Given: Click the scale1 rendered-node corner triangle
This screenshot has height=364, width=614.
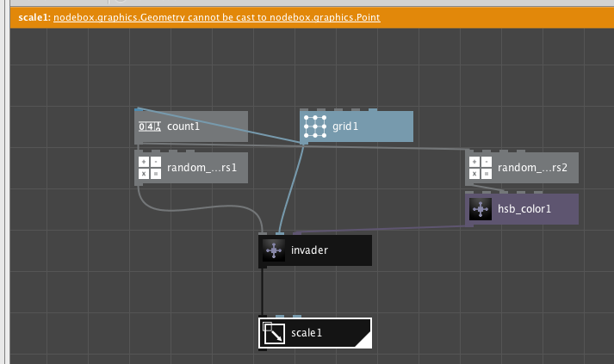Looking at the screenshot, I should (365, 341).
